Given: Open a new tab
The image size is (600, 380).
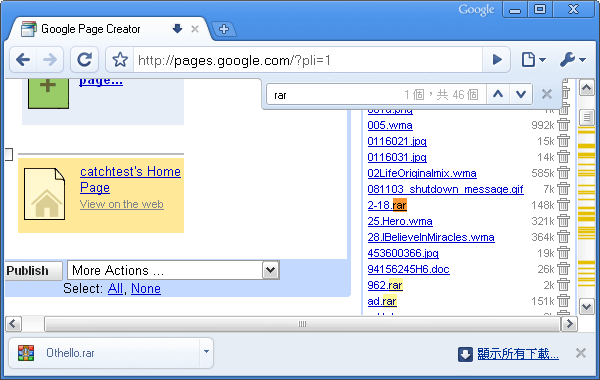Looking at the screenshot, I should [x=223, y=29].
